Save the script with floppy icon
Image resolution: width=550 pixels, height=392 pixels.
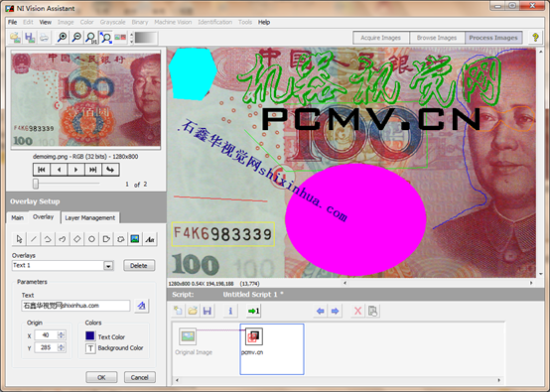207,311
